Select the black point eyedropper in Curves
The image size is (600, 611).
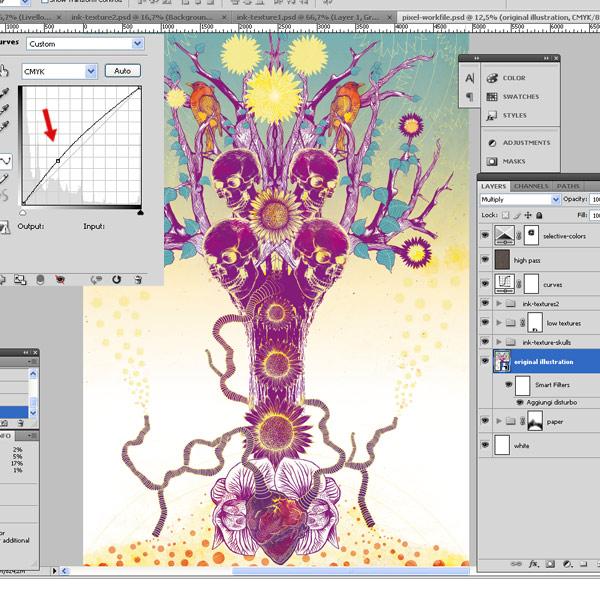pyautogui.click(x=4, y=94)
